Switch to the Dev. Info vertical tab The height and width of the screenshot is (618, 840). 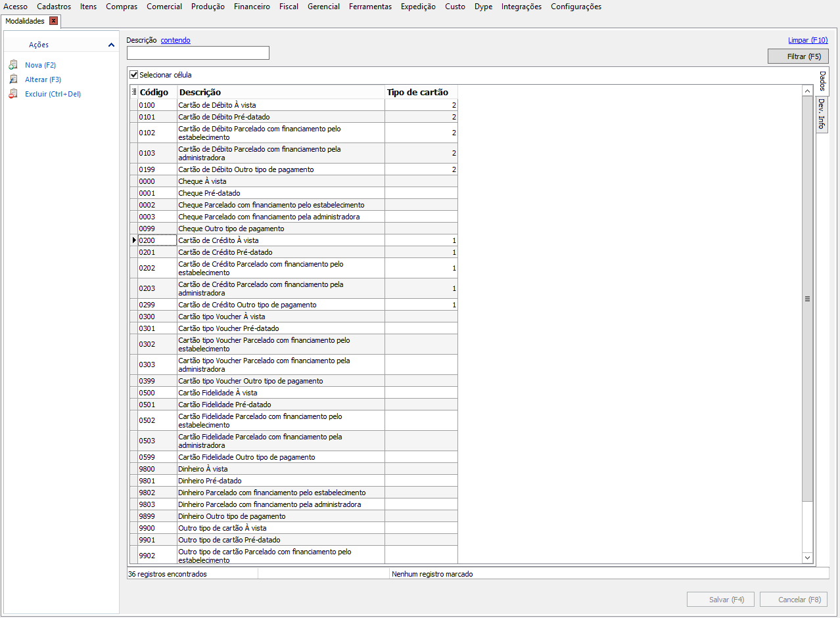click(822, 114)
